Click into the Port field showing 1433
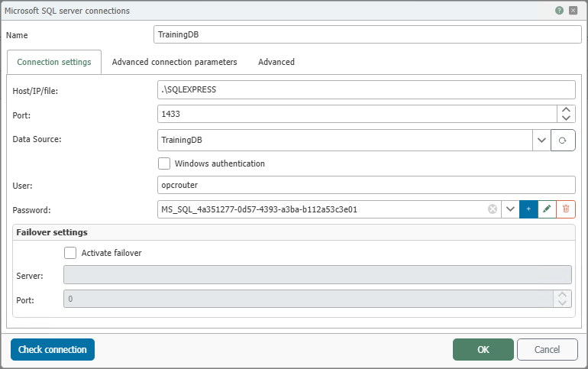Image resolution: width=588 pixels, height=369 pixels. (357, 114)
